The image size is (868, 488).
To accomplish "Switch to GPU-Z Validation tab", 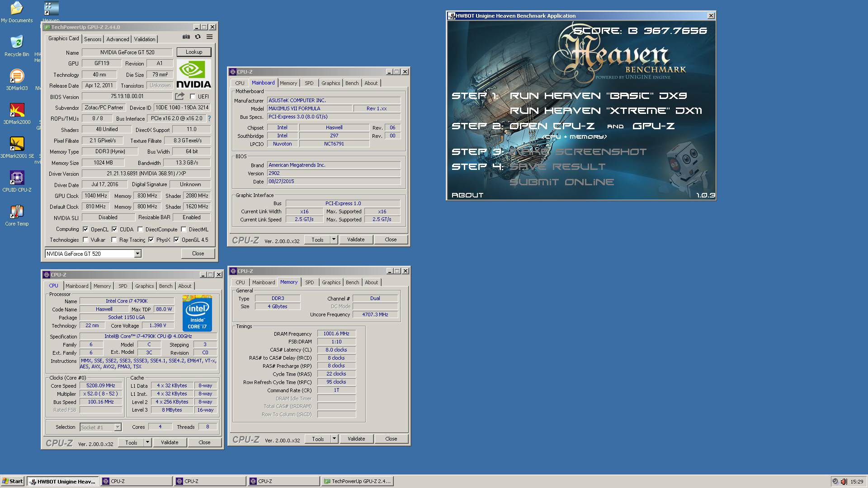I will tap(145, 39).
